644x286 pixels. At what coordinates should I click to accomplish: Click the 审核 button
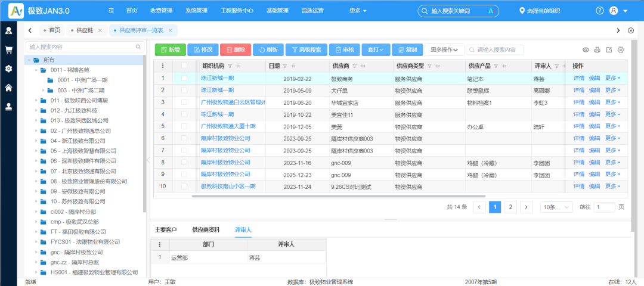click(345, 49)
